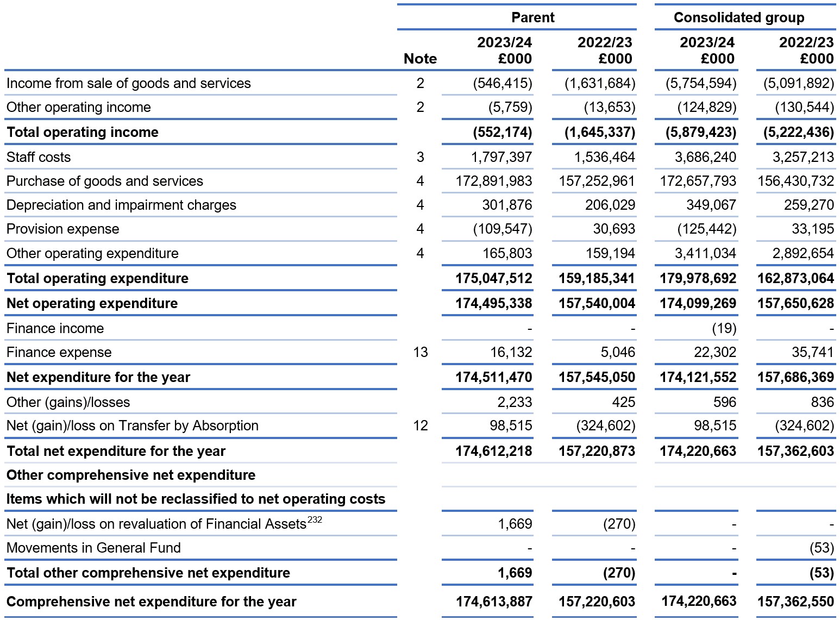Select Total other comprehensive net expenditure label
The width and height of the screenshot is (840, 620).
pos(148,573)
